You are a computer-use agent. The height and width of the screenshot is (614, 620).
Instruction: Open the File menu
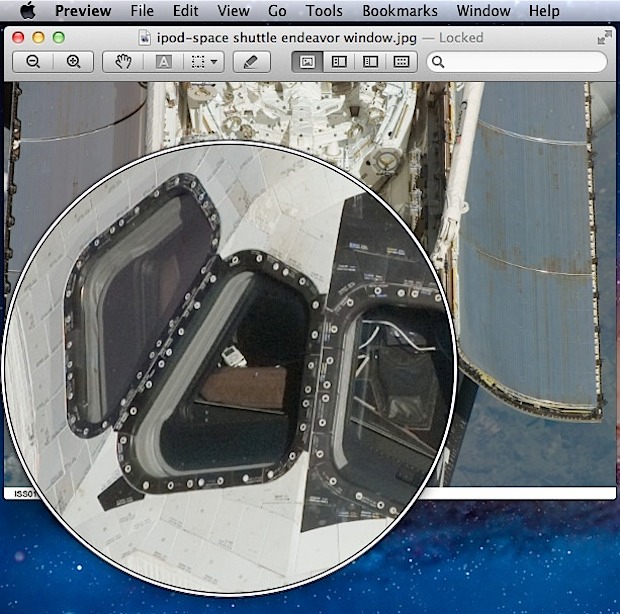pyautogui.click(x=142, y=11)
